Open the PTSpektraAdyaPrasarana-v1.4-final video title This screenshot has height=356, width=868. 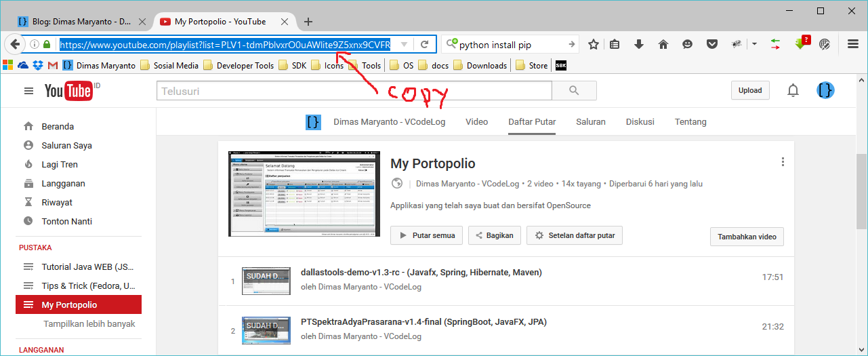(x=423, y=322)
